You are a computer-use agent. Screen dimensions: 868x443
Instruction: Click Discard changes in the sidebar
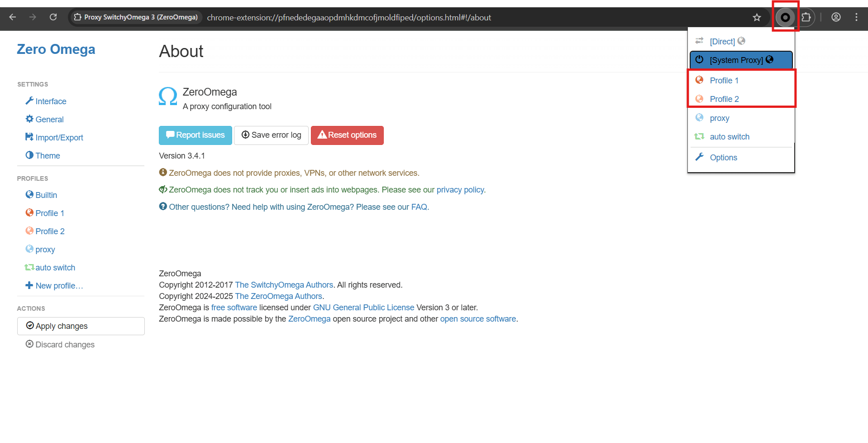click(60, 344)
